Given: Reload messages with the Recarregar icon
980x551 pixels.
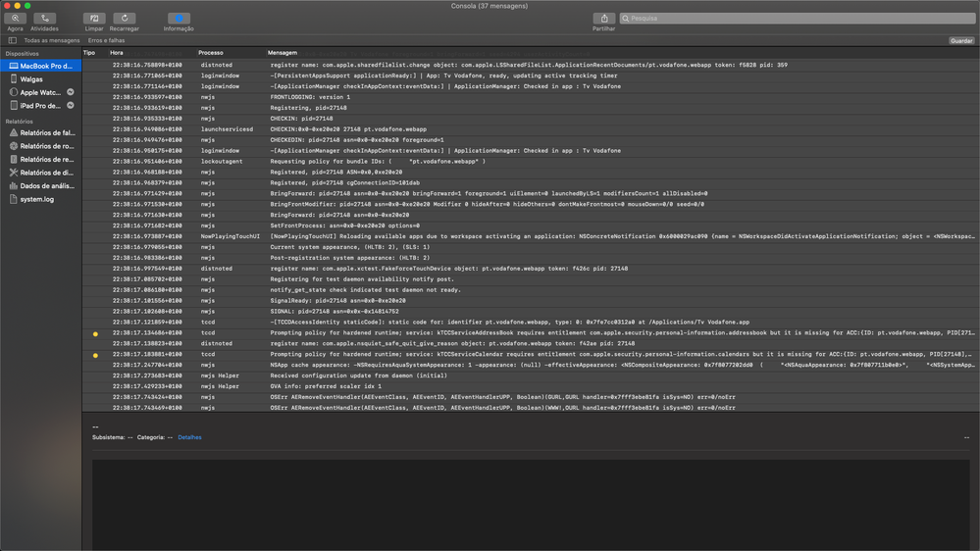Looking at the screenshot, I should point(125,19).
